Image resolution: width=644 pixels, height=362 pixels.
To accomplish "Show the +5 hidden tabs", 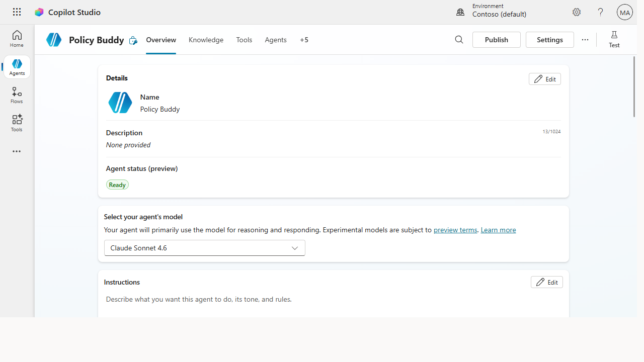I will [304, 40].
